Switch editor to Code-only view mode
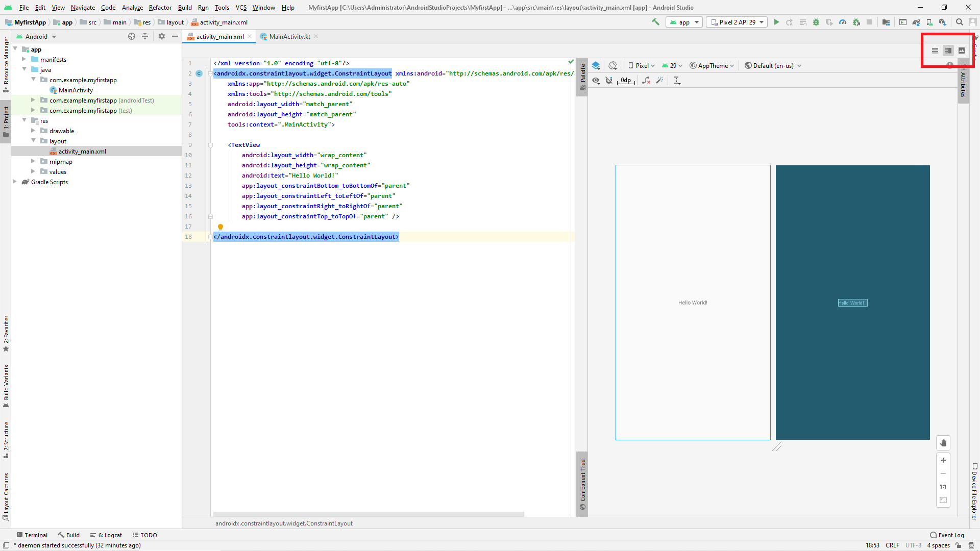This screenshot has width=980, height=551. (x=935, y=51)
